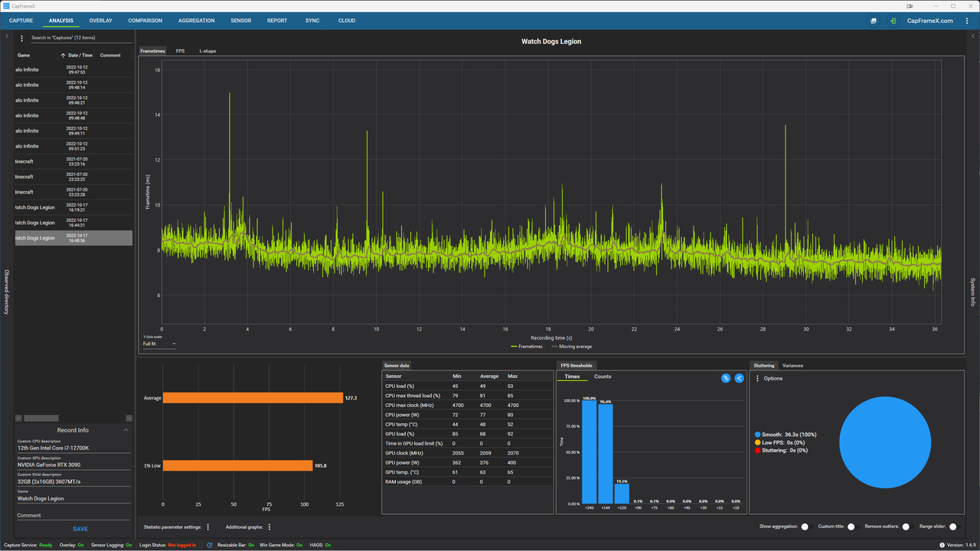Select the Watch Dogs Legion capture at 16:44:21
This screenshot has height=551, width=980.
(x=73, y=223)
